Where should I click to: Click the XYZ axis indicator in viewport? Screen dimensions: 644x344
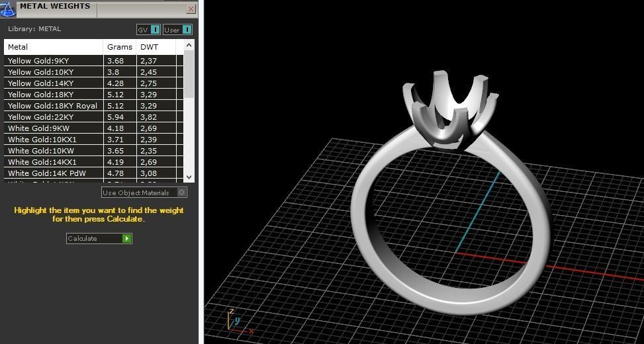pos(240,322)
